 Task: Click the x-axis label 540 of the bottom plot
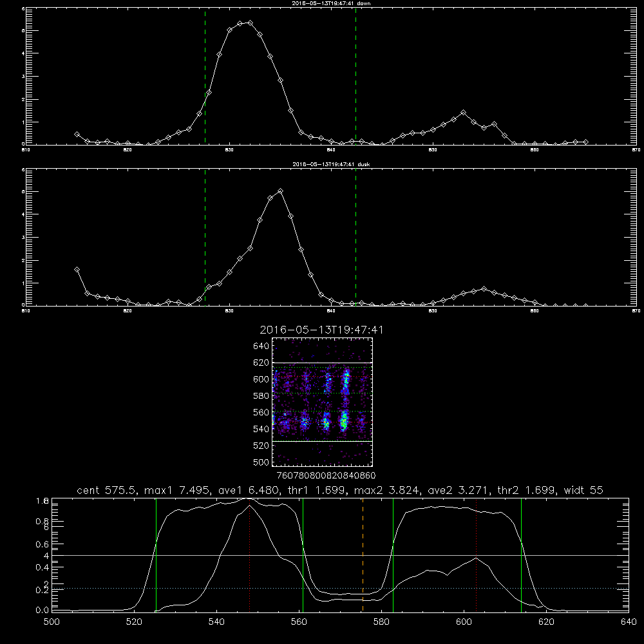(x=216, y=622)
